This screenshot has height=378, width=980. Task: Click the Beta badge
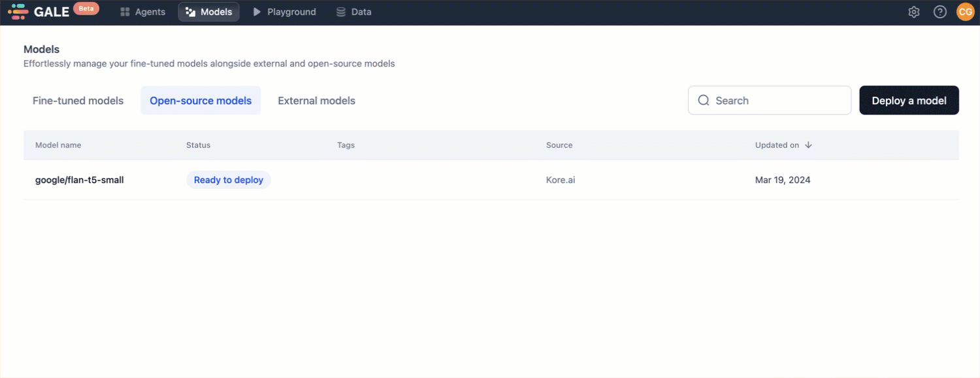[86, 9]
